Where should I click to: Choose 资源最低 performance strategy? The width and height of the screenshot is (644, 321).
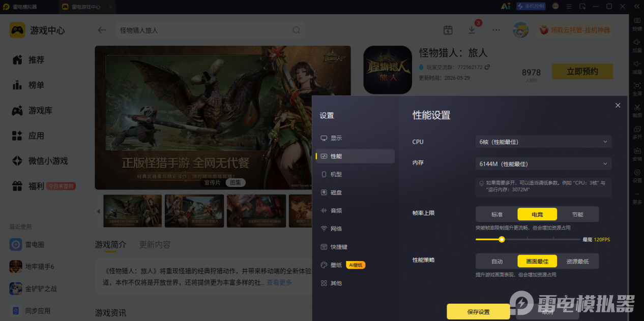tap(577, 262)
